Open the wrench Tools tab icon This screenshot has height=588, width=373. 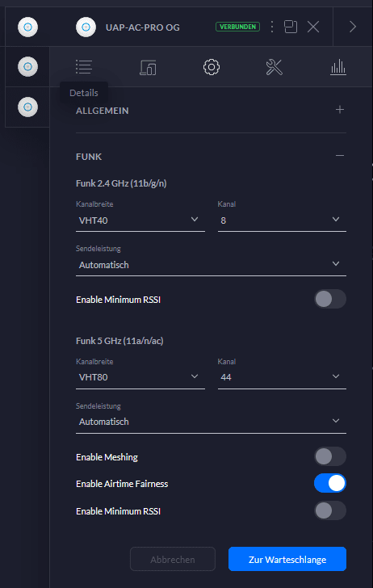click(274, 67)
